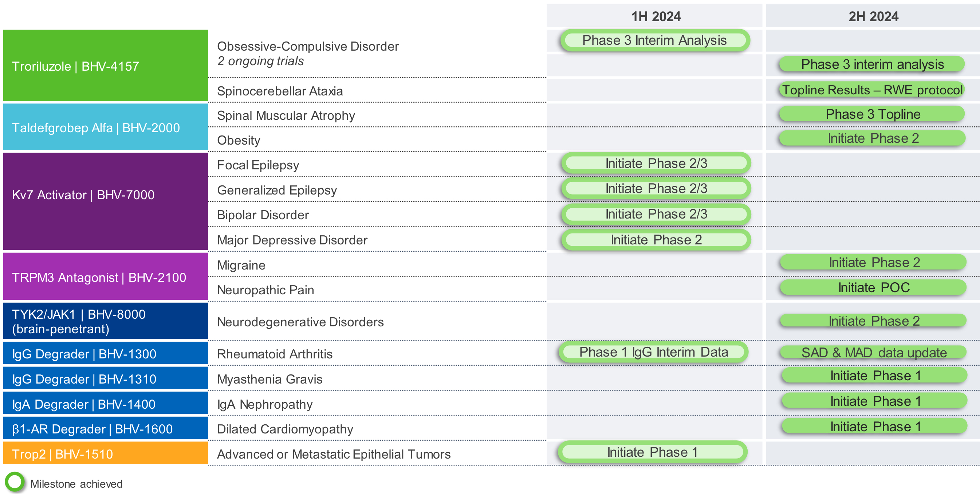Image resolution: width=980 pixels, height=495 pixels.
Task: Select the green Troriluzole BHV-4157 block
Action: pyautogui.click(x=105, y=66)
